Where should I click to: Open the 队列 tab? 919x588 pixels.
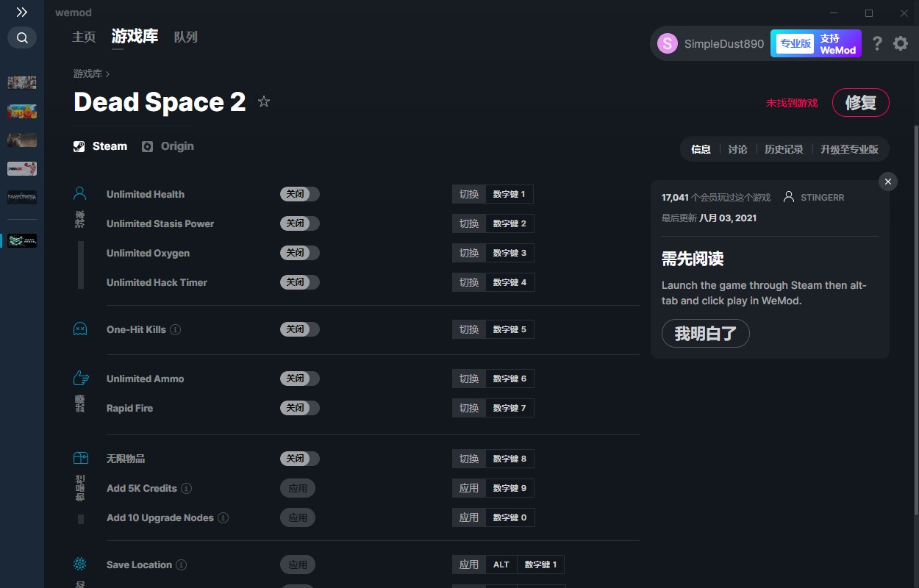coord(186,37)
